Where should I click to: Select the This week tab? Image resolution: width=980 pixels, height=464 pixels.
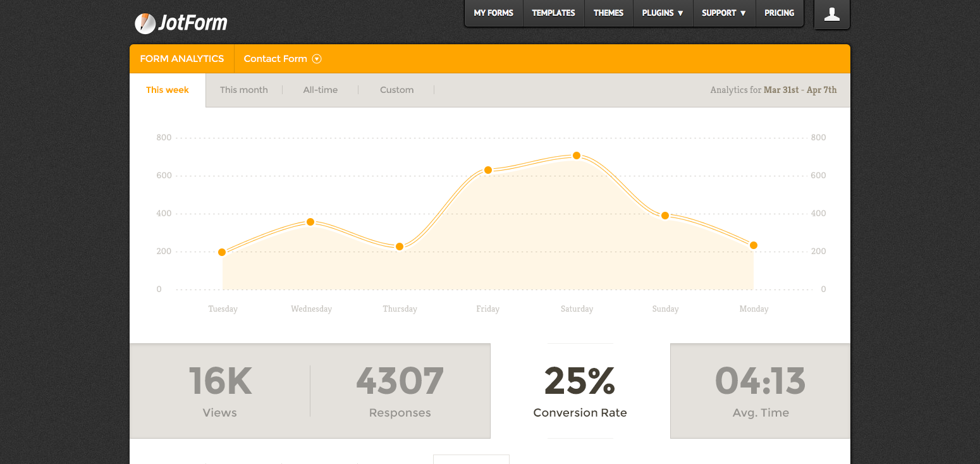[168, 90]
